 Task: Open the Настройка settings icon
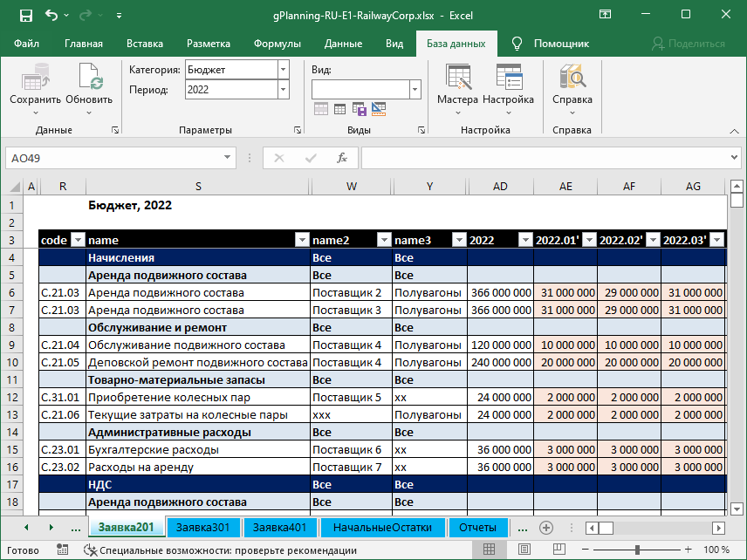[508, 77]
